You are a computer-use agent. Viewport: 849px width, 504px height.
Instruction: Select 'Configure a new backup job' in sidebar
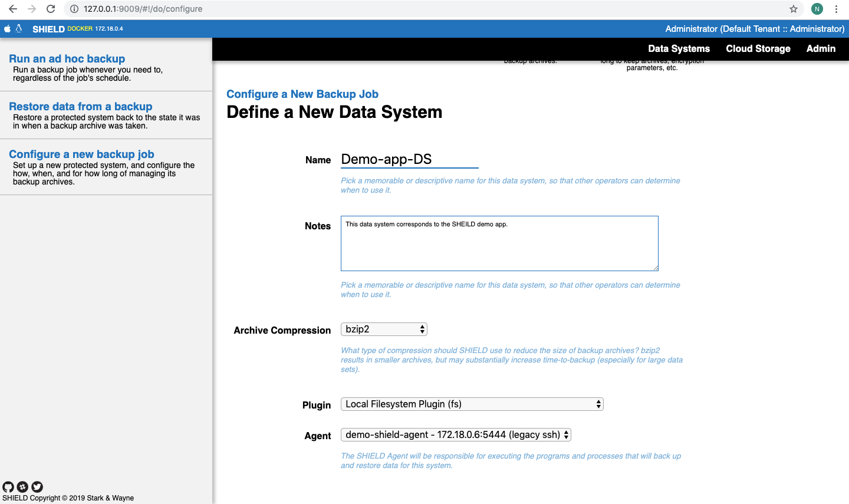pyautogui.click(x=81, y=154)
